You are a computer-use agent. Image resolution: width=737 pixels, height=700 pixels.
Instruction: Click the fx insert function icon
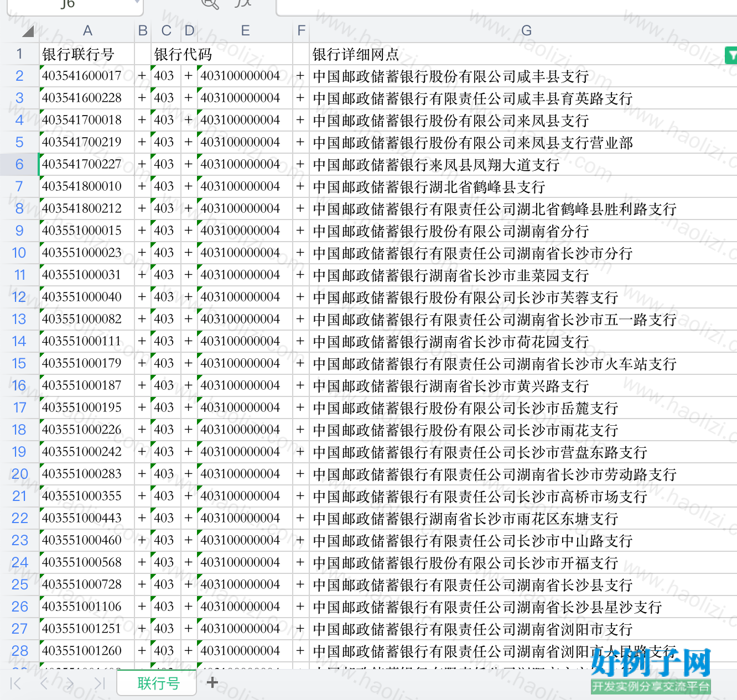click(x=242, y=3)
